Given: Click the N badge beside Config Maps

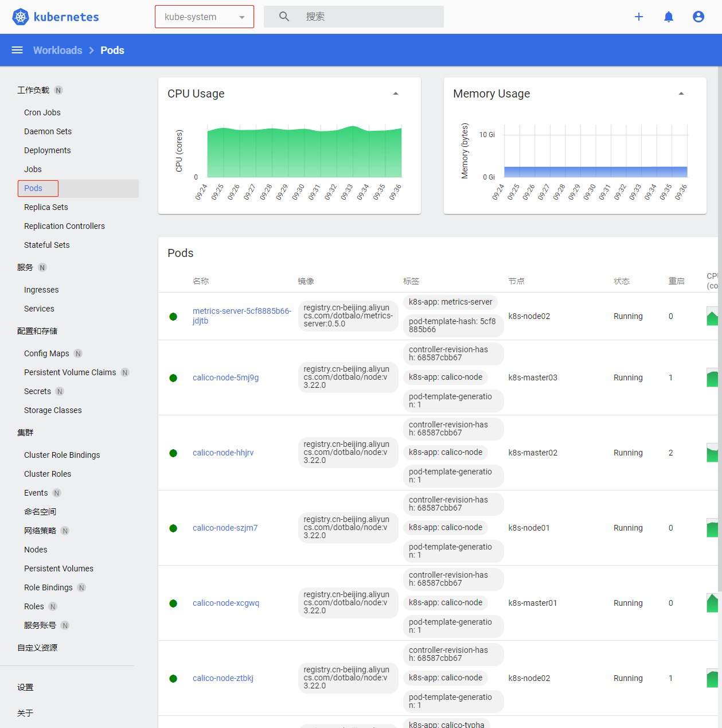Looking at the screenshot, I should click(x=79, y=353).
